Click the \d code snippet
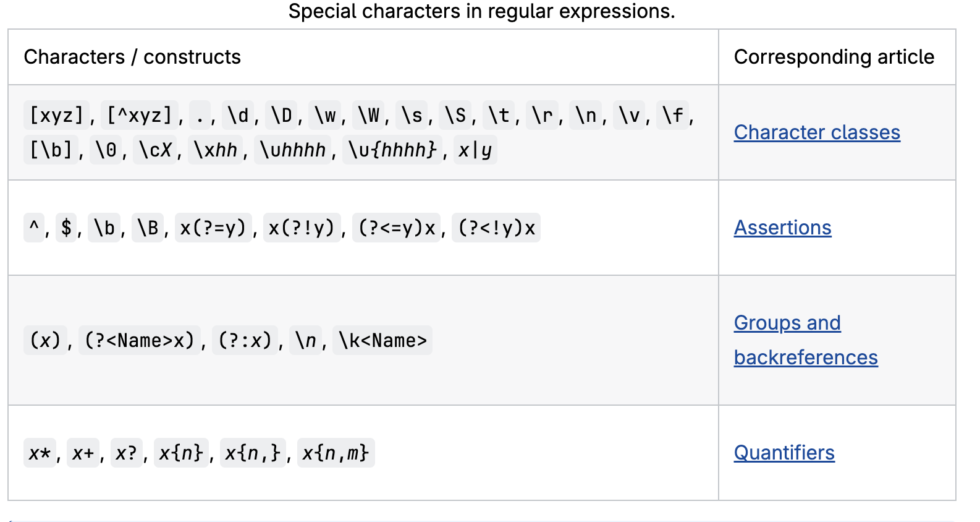This screenshot has height=522, width=980. click(x=238, y=115)
